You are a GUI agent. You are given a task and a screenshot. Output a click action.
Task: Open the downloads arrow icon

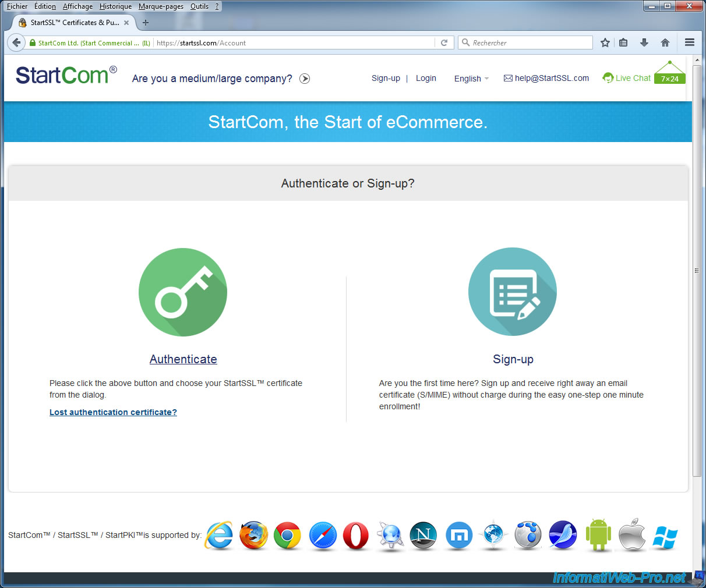644,42
